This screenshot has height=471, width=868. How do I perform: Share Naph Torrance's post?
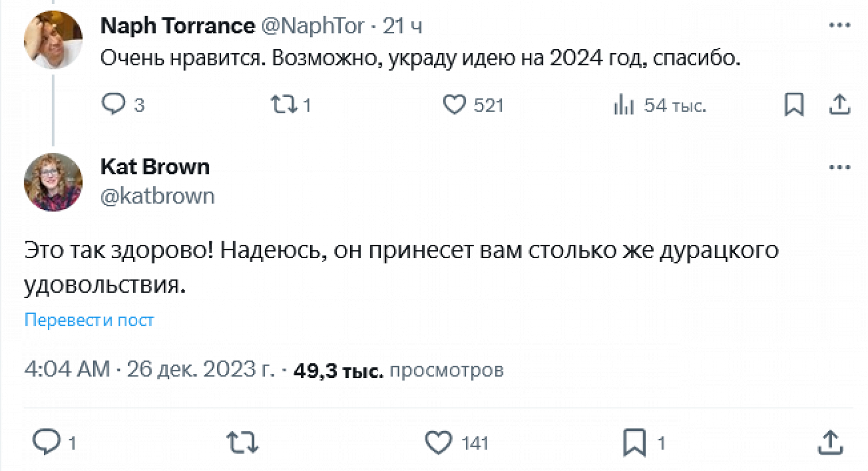click(839, 105)
